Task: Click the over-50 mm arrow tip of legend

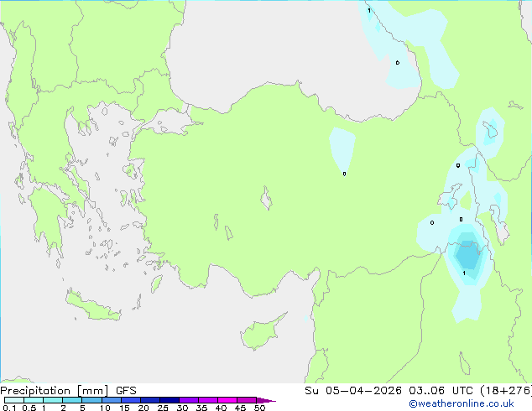Action: pos(266,400)
